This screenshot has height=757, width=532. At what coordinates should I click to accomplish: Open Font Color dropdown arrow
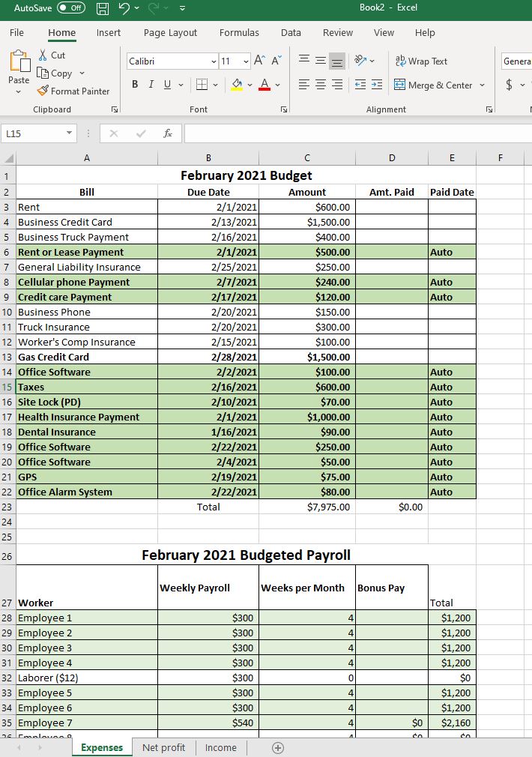pos(277,85)
